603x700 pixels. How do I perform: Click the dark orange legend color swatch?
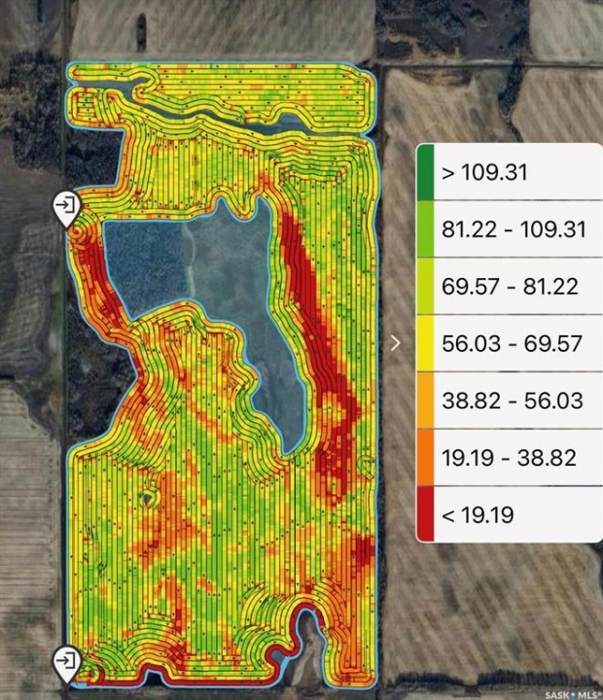[425, 457]
